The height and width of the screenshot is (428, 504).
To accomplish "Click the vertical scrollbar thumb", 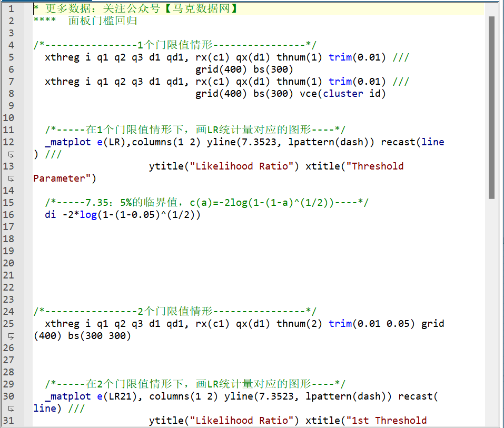I will [x=491, y=107].
